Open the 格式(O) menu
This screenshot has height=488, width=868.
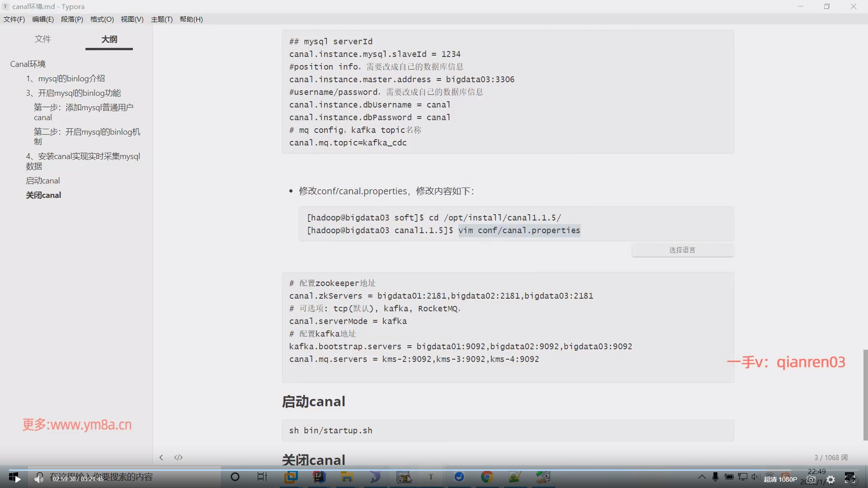pos(102,19)
